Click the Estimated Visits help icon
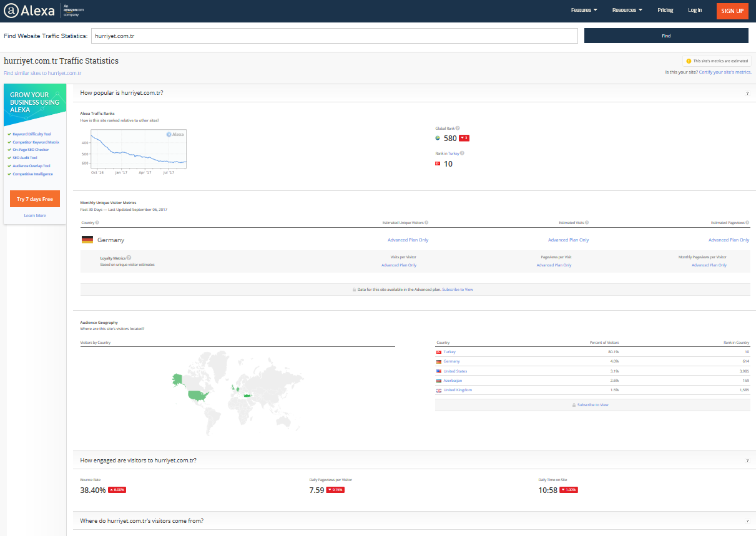 (587, 223)
